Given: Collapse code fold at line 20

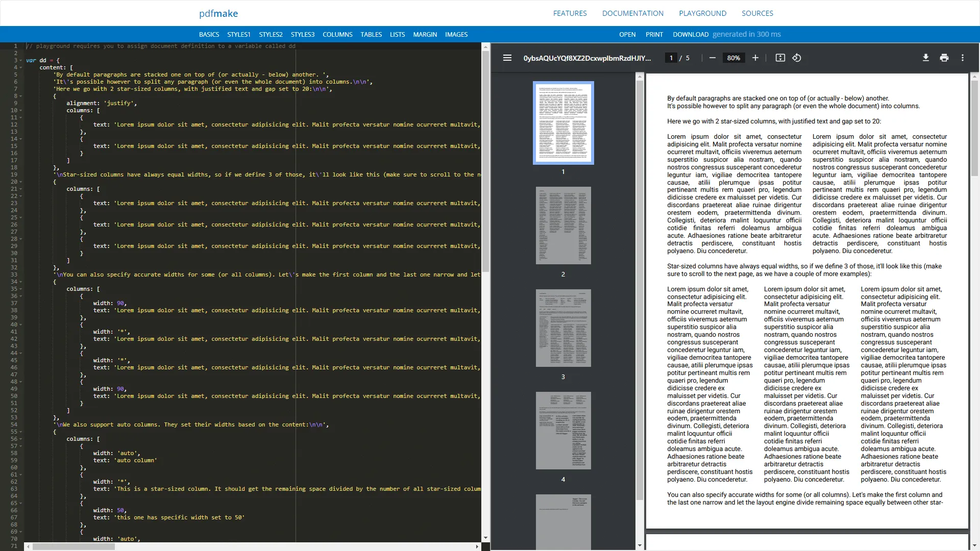Looking at the screenshot, I should tap(21, 182).
